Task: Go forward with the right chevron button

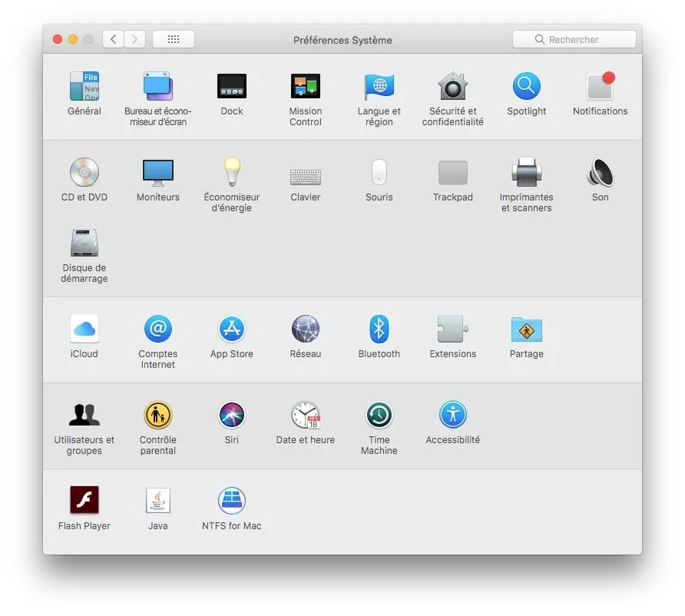Action: [134, 39]
